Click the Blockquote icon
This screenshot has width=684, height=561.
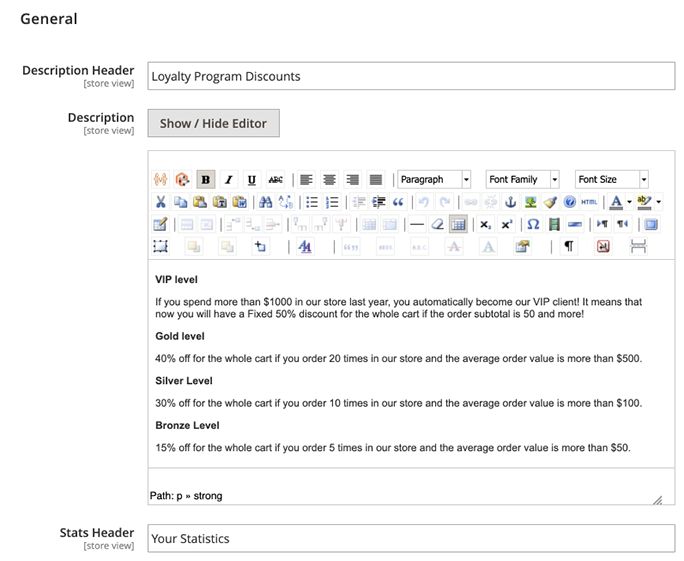tap(398, 202)
